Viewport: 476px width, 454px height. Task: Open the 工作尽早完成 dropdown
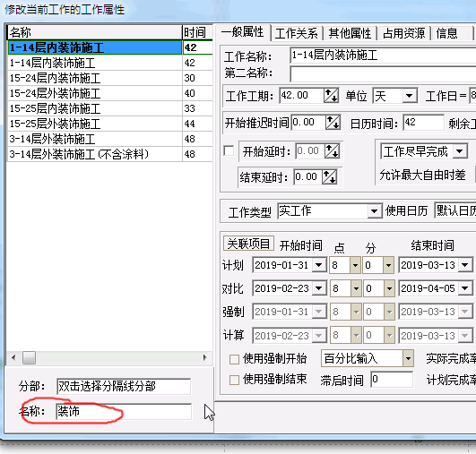click(x=460, y=151)
